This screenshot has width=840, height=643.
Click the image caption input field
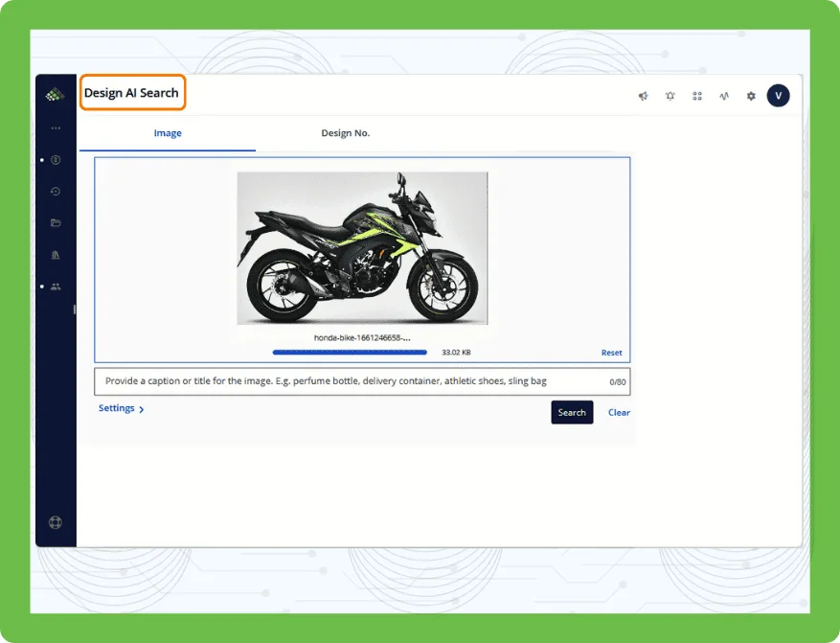coord(362,381)
